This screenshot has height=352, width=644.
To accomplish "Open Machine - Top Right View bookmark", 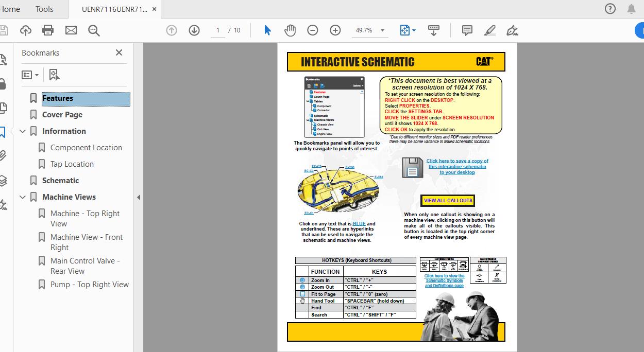I will (85, 219).
